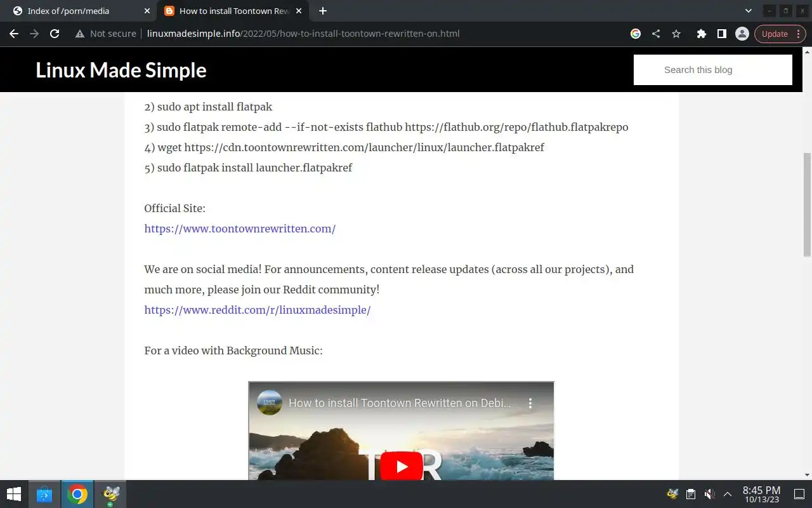Viewport: 812px width, 508px height.
Task: Expand the tab search dropdown arrow
Action: pyautogui.click(x=748, y=11)
